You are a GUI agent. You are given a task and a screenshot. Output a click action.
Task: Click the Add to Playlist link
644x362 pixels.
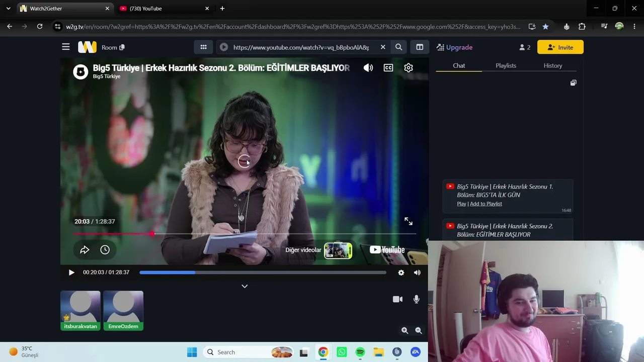tap(486, 204)
